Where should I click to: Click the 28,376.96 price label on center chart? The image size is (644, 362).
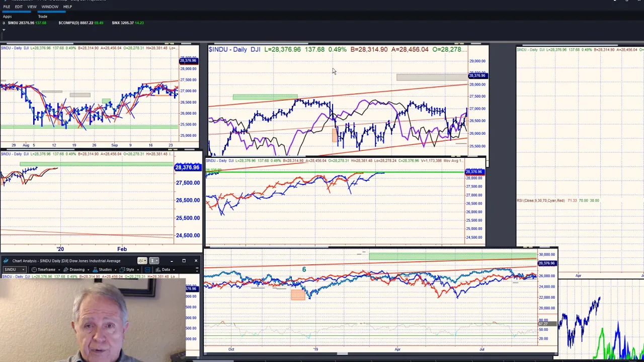(477, 75)
